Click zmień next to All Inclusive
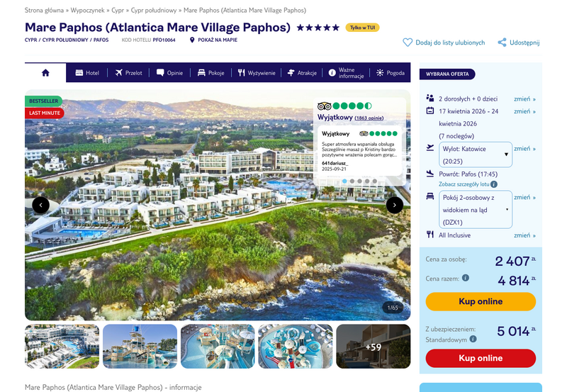 [524, 235]
